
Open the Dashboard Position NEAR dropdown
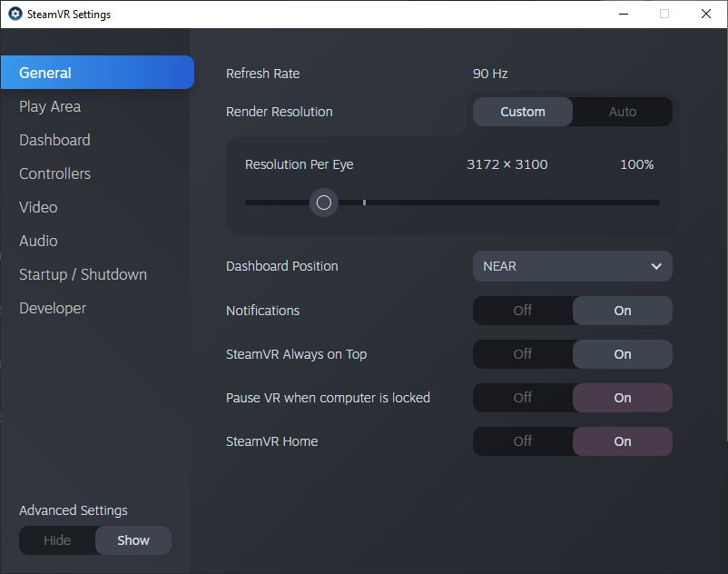tap(572, 266)
